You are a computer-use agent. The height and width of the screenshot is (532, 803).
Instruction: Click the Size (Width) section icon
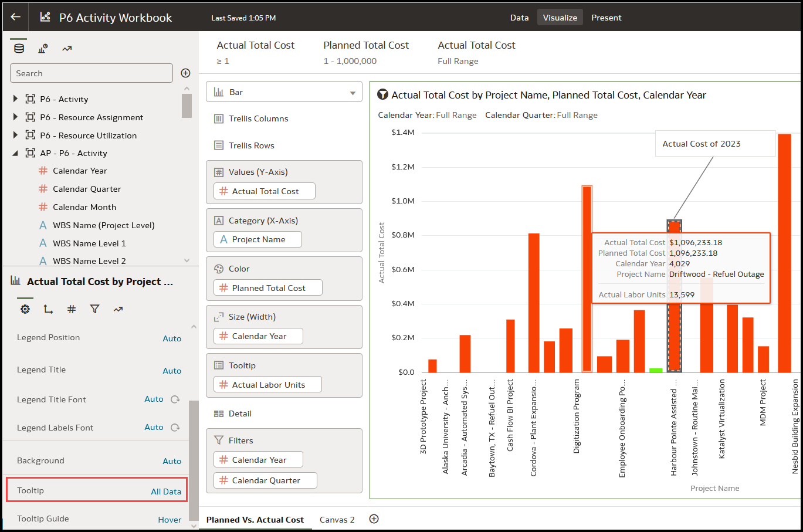pos(219,317)
